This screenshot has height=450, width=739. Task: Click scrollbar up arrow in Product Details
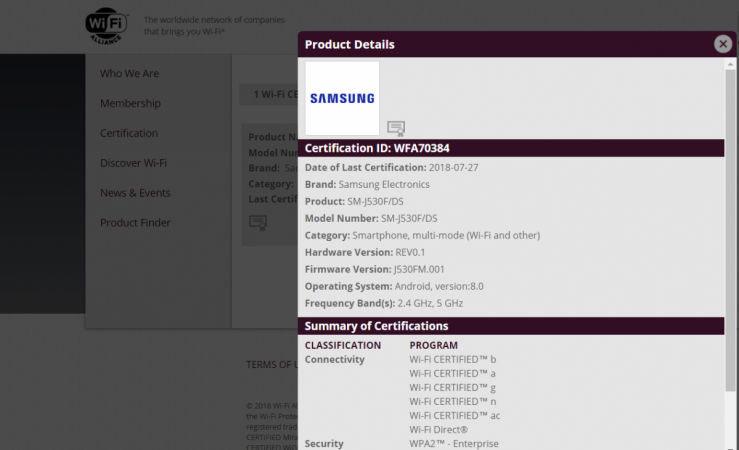pos(730,64)
